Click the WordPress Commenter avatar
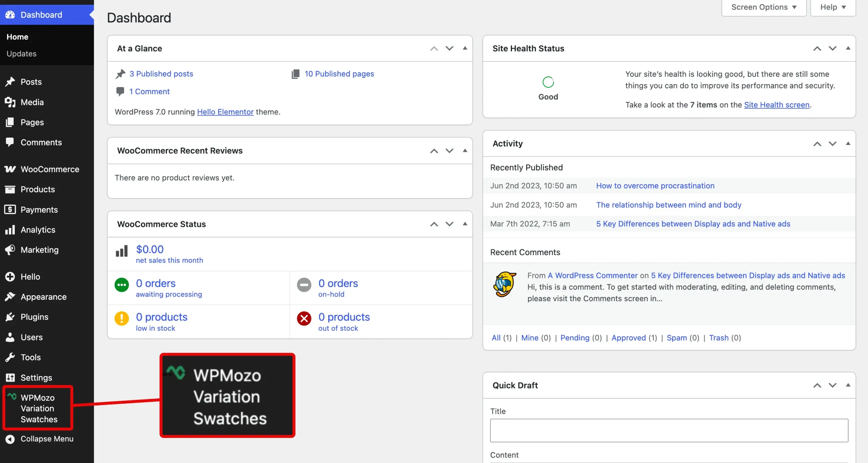Viewport: 868px width, 463px height. click(505, 284)
